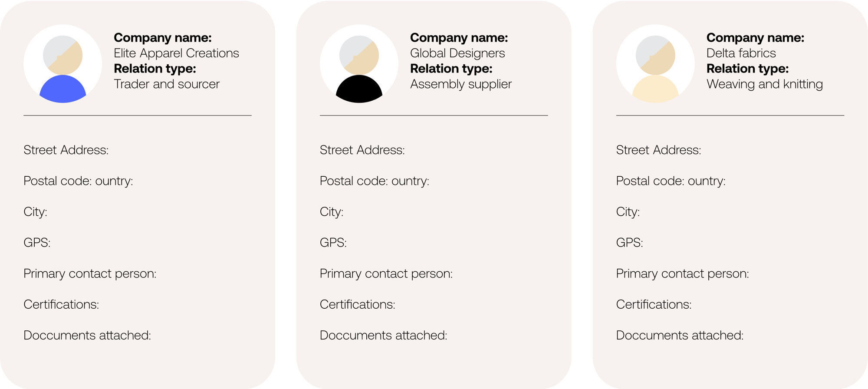Click Street Address in Global Designers card
868x389 pixels.
[362, 150]
